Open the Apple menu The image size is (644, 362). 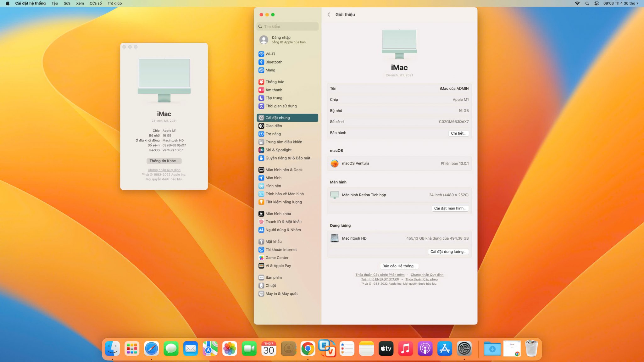(x=8, y=3)
